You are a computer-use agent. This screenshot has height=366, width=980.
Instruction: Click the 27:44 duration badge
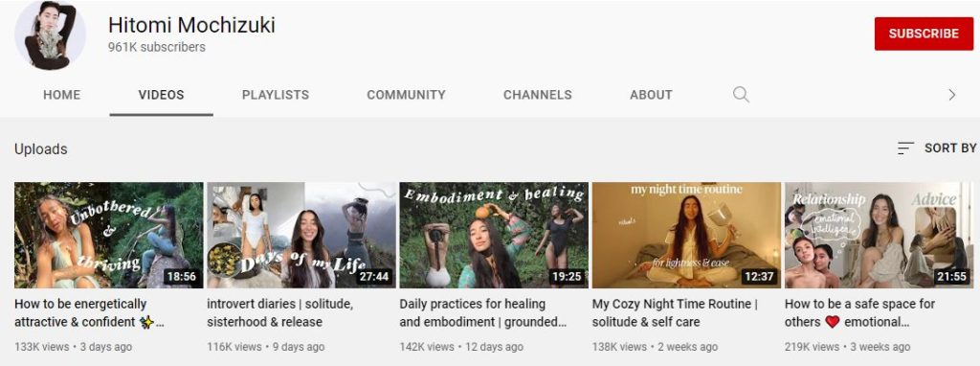(374, 277)
